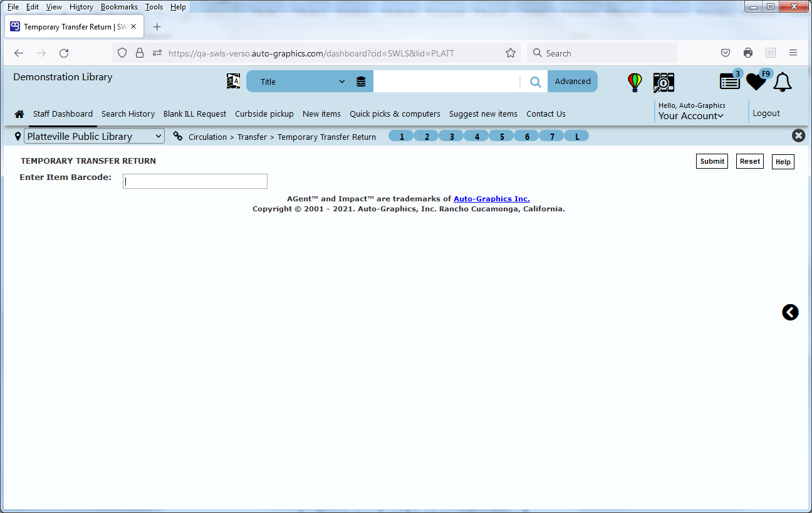
Task: Reload the page with refresh icon
Action: (x=64, y=53)
